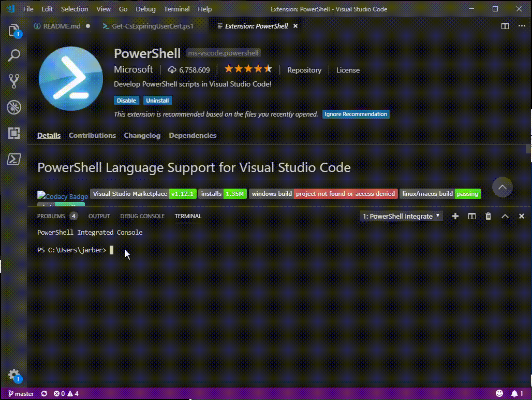This screenshot has width=532, height=400.
Task: Open the Source Control view
Action: point(14,81)
